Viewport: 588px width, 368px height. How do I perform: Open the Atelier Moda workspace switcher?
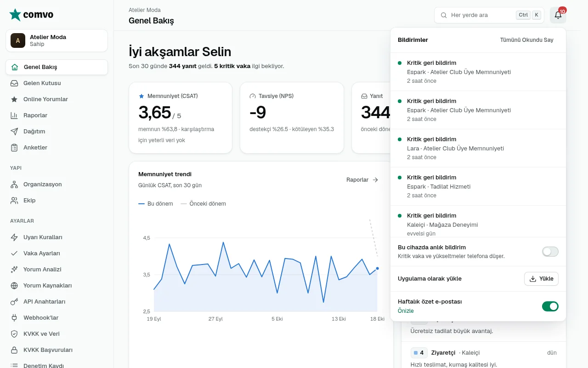[x=57, y=40]
